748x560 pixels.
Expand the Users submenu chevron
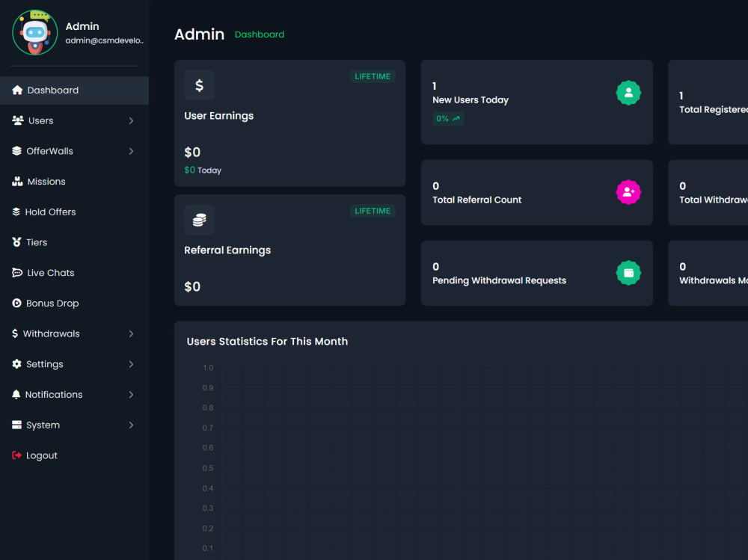(x=131, y=120)
